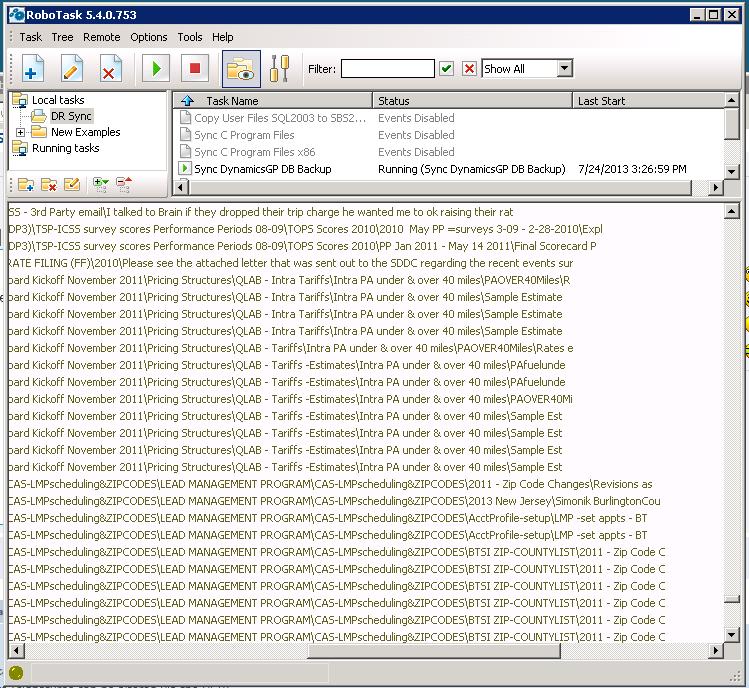This screenshot has width=749, height=688.
Task: Clear filter with red X icon
Action: pos(469,69)
